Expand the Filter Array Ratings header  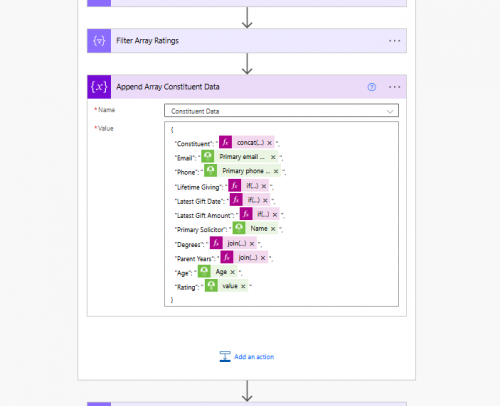(x=247, y=41)
